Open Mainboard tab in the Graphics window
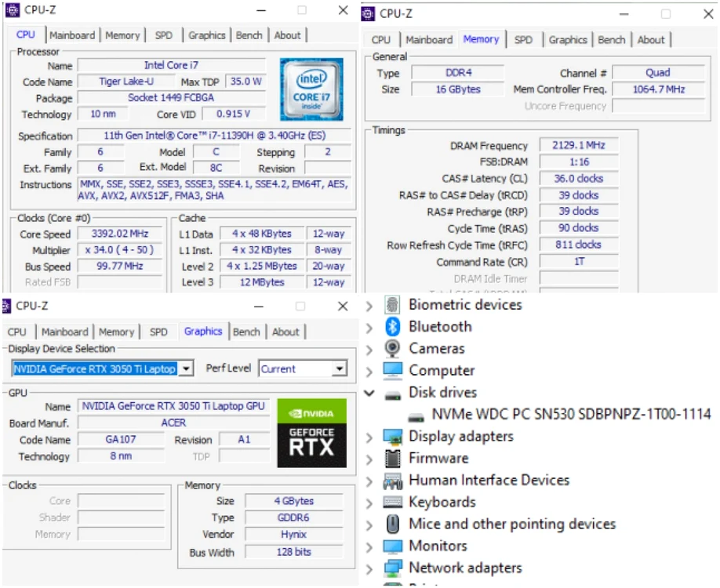720x588 pixels. (65, 332)
